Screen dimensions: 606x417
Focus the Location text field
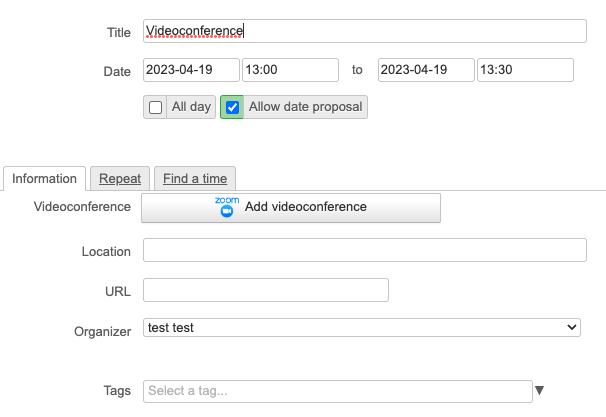(x=364, y=250)
